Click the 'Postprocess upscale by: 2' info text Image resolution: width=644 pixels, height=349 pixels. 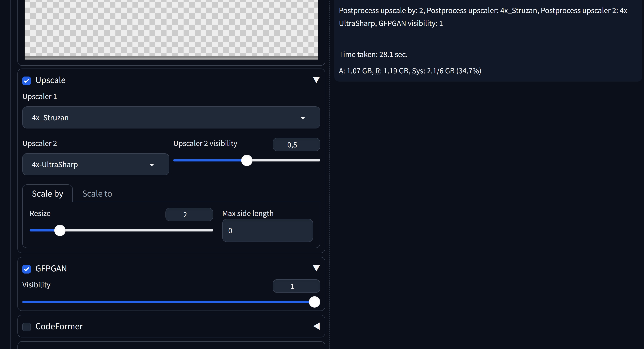click(x=381, y=11)
